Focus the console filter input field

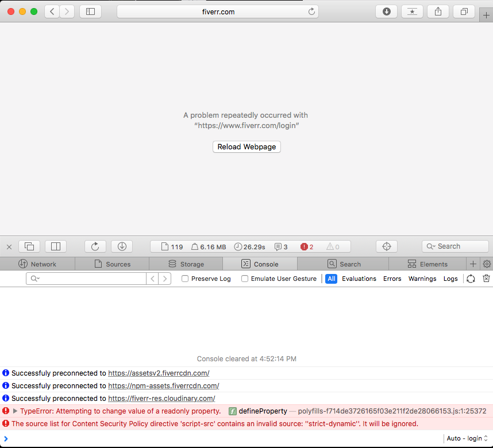(86, 279)
